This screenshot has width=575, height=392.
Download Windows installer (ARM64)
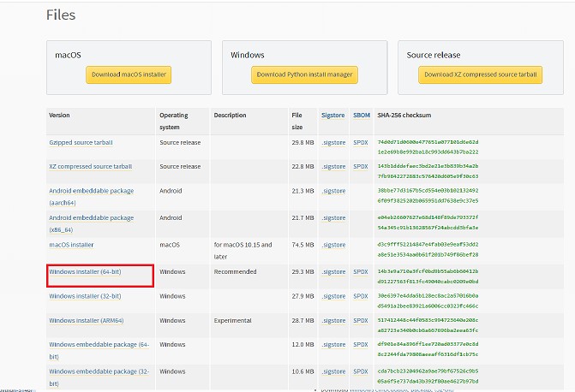(x=87, y=321)
